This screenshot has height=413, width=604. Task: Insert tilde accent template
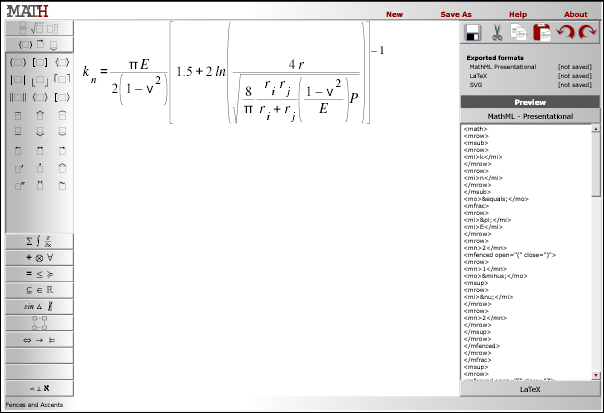tap(62, 186)
